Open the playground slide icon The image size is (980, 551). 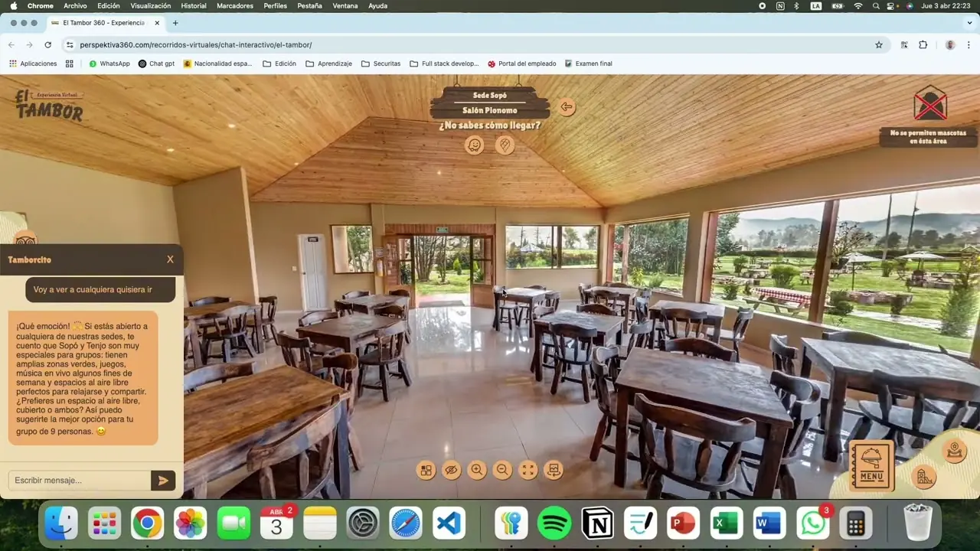click(926, 478)
